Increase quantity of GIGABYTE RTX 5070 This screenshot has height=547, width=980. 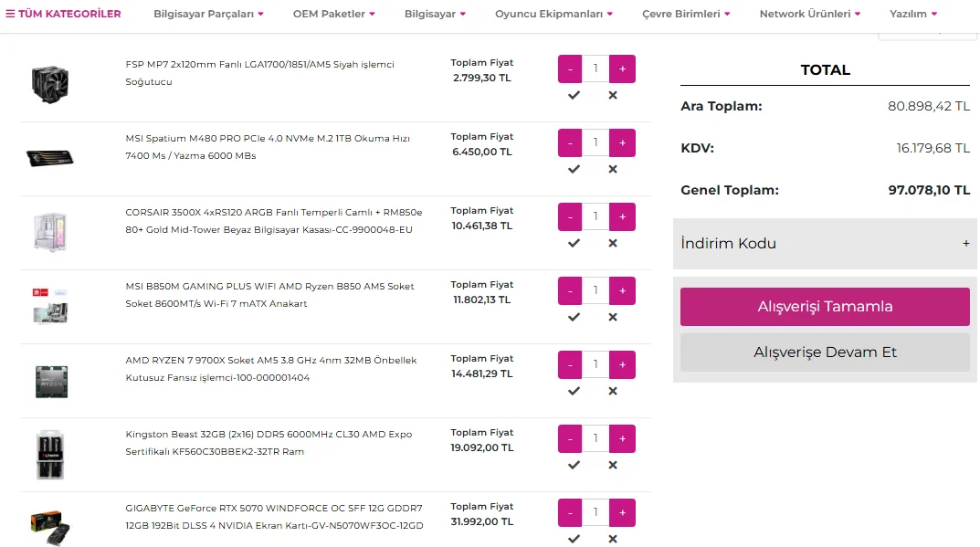click(623, 512)
